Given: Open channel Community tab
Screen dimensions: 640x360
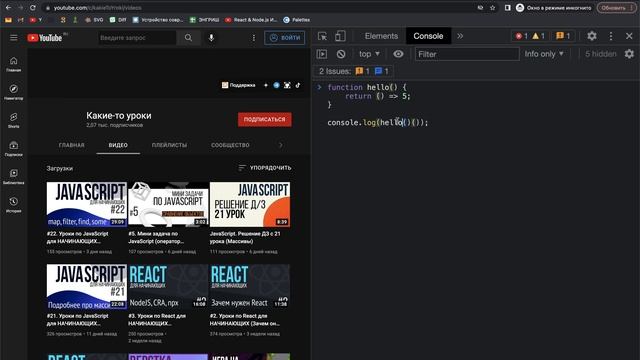Looking at the screenshot, I should (x=230, y=145).
